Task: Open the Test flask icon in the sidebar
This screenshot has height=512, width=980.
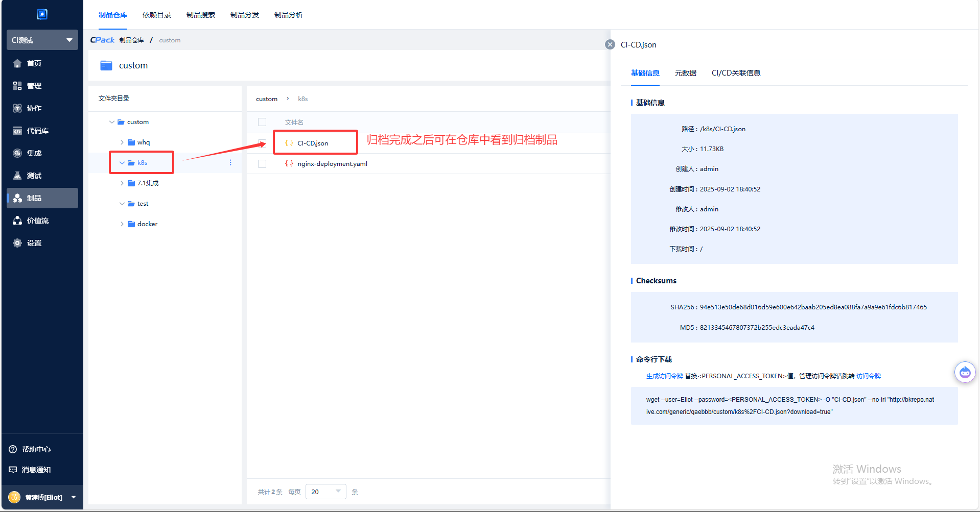Action: point(17,176)
